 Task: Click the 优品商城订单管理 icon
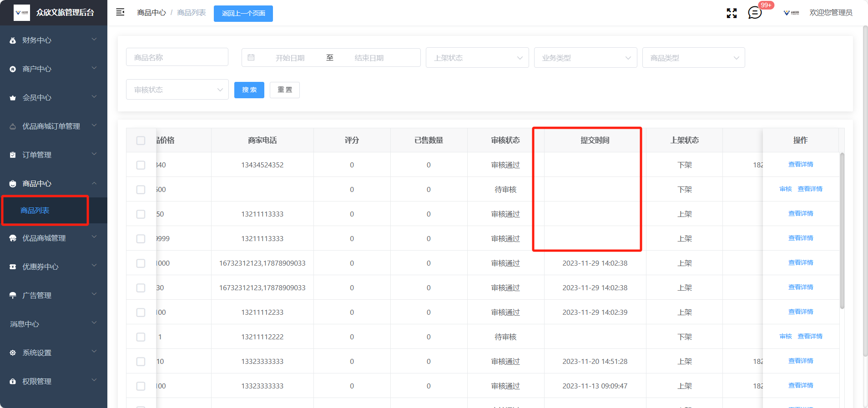click(13, 126)
